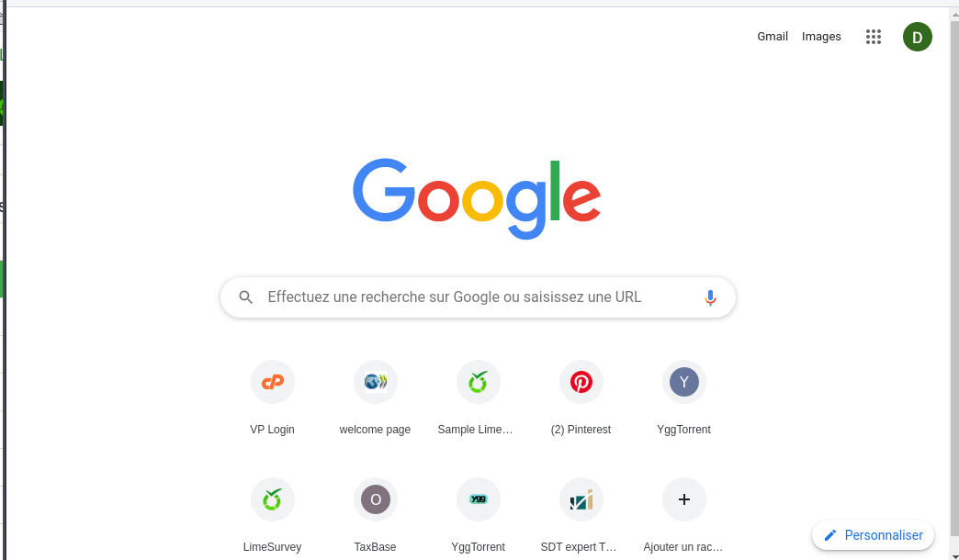Open the TaxBase shortcut
This screenshot has height=560, width=959.
376,499
